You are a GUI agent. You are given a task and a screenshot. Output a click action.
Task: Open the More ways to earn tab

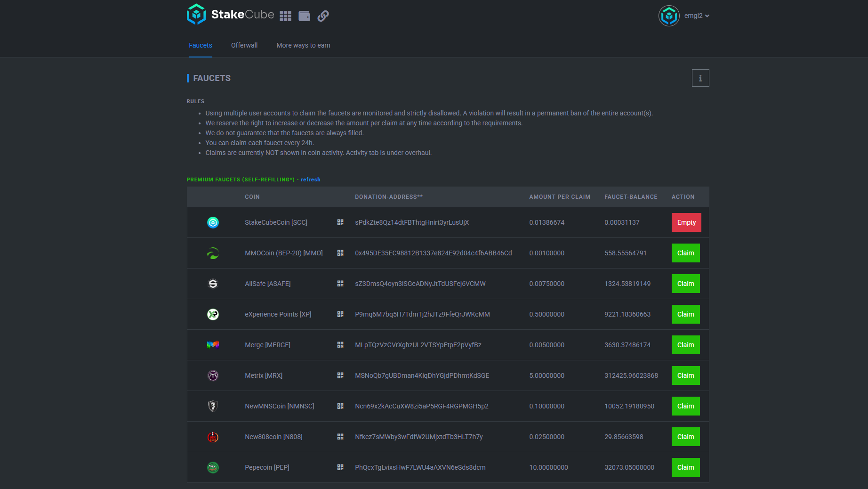click(303, 45)
